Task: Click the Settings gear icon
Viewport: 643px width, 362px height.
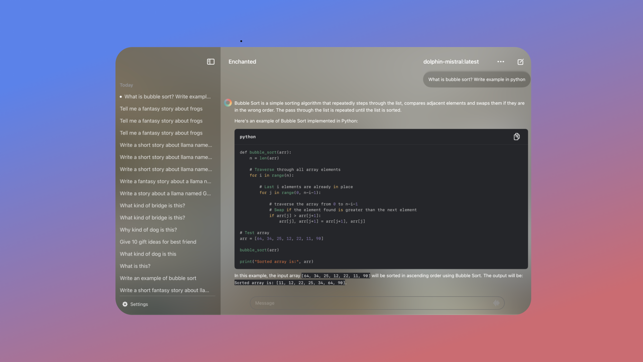Action: pyautogui.click(x=125, y=304)
